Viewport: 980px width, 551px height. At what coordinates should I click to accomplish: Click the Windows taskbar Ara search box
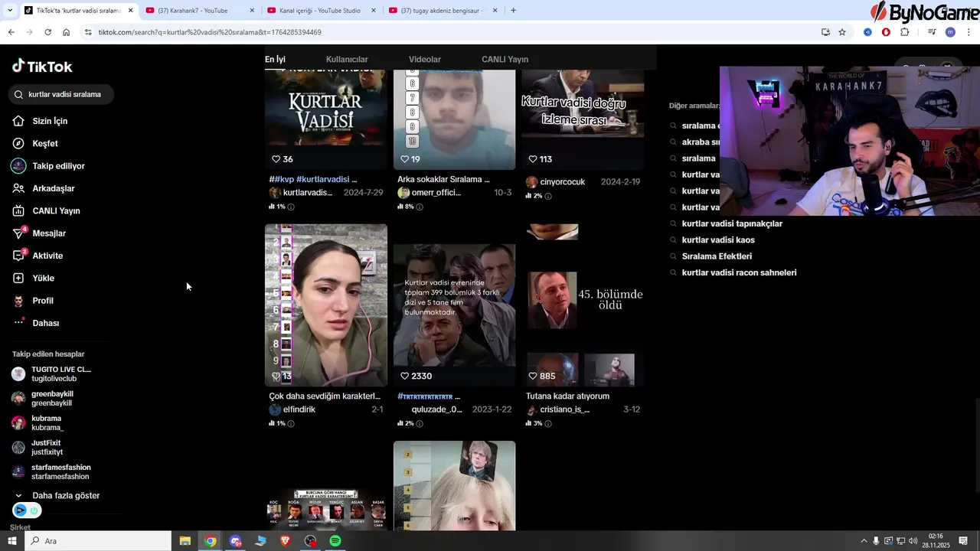[97, 541]
